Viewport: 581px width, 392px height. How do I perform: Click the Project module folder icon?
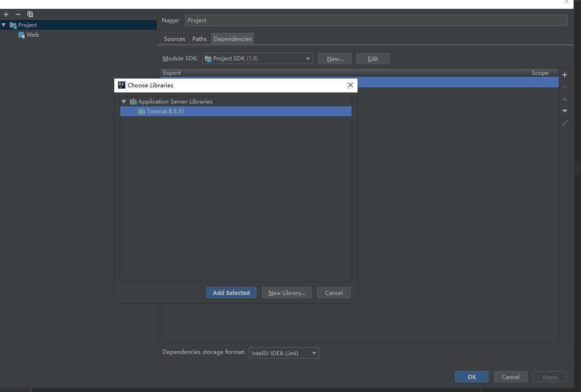[13, 25]
